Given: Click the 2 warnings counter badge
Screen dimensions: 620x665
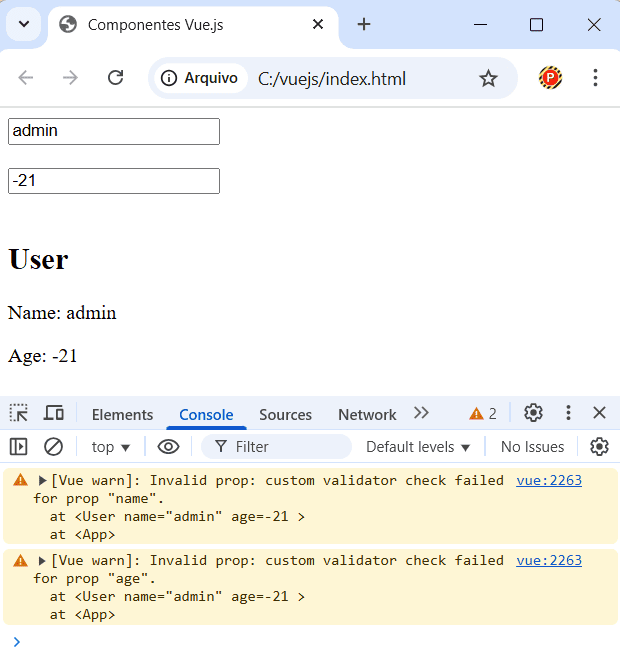Looking at the screenshot, I should pyautogui.click(x=483, y=413).
